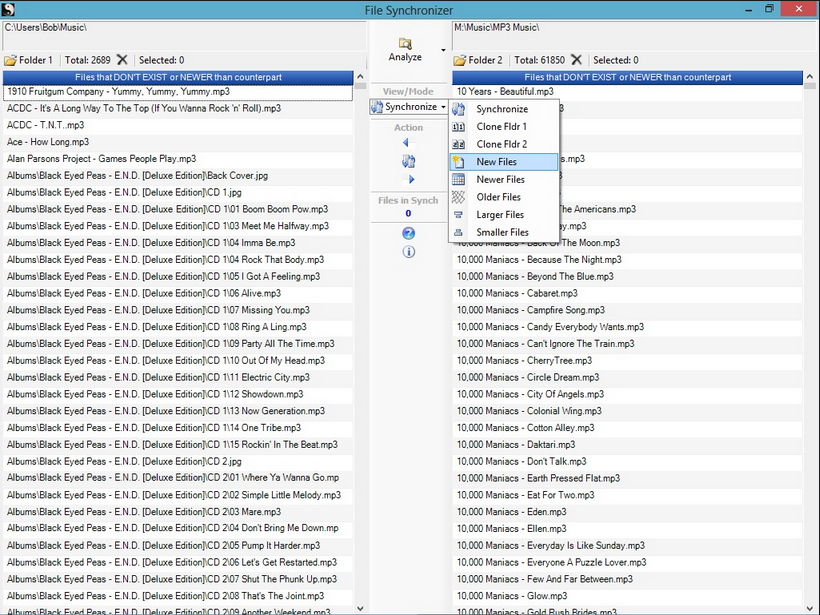This screenshot has height=615, width=820.
Task: Select ACDC - It's A Long Way To The Top
Action: 178,109
